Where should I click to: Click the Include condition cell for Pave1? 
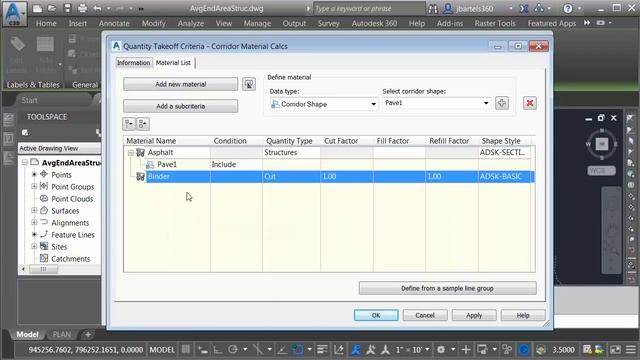(x=236, y=164)
